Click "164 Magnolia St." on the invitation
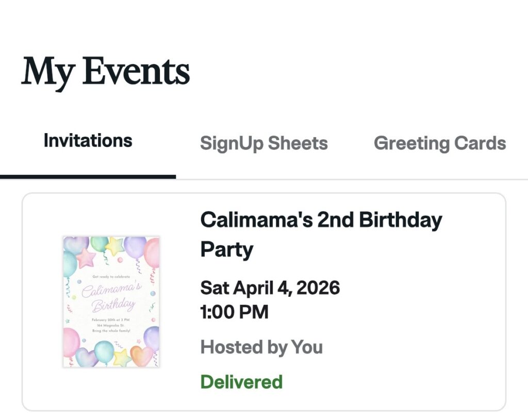The width and height of the screenshot is (528, 420). [111, 326]
